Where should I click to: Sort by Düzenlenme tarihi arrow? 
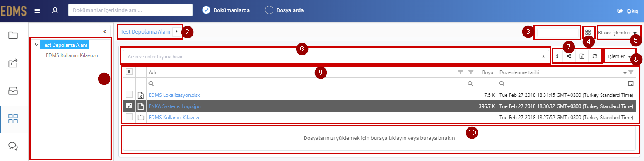625,72
